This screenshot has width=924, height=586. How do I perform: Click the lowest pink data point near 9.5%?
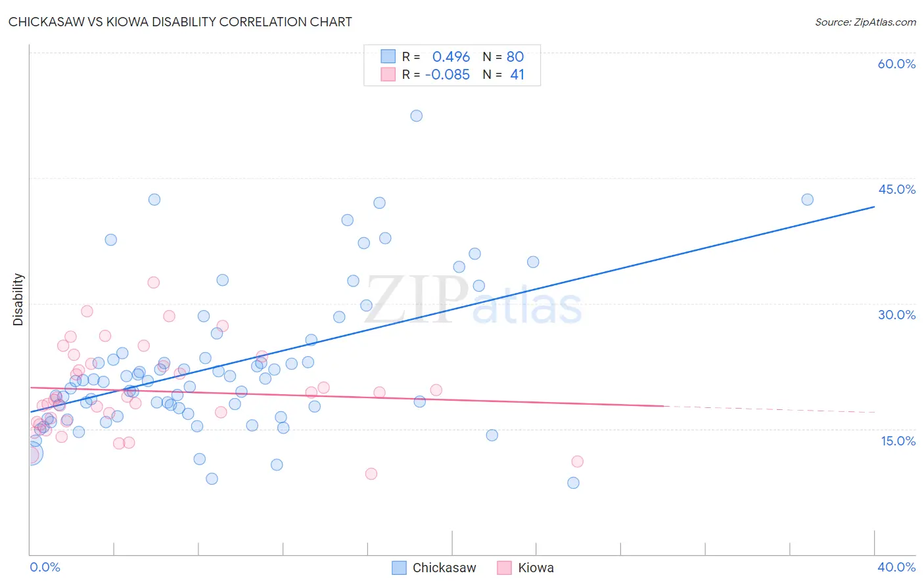[371, 474]
